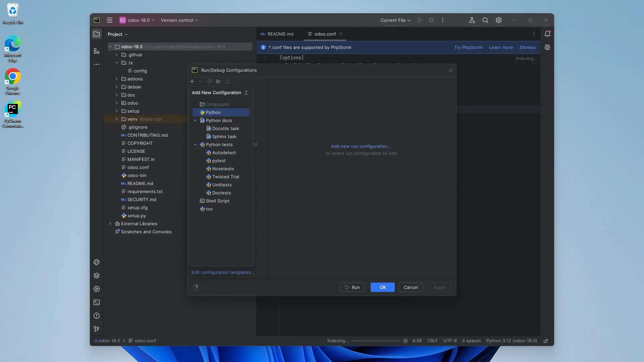644x362 pixels.
Task: Click Try PhpStorm link in banner
Action: (468, 47)
